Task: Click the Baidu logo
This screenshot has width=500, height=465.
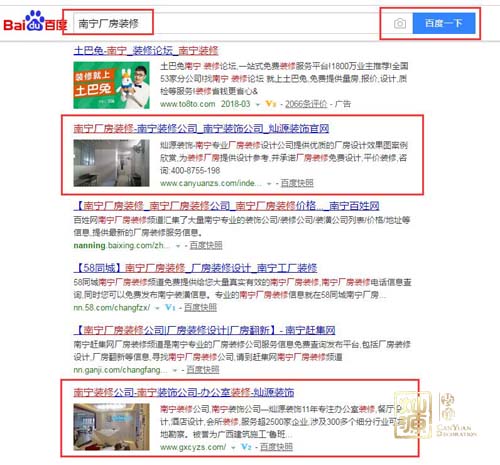Action: click(x=35, y=21)
